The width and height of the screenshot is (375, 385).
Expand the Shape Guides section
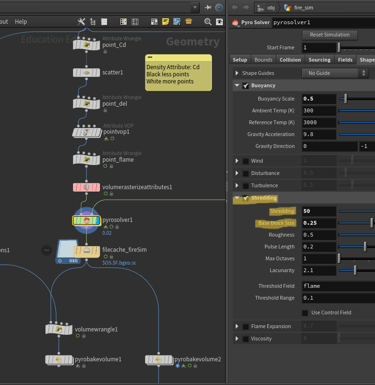237,73
